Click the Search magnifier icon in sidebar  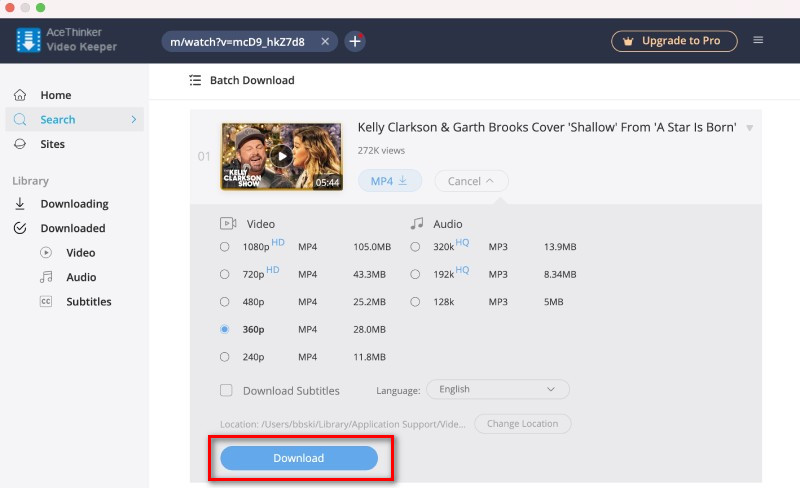(20, 119)
